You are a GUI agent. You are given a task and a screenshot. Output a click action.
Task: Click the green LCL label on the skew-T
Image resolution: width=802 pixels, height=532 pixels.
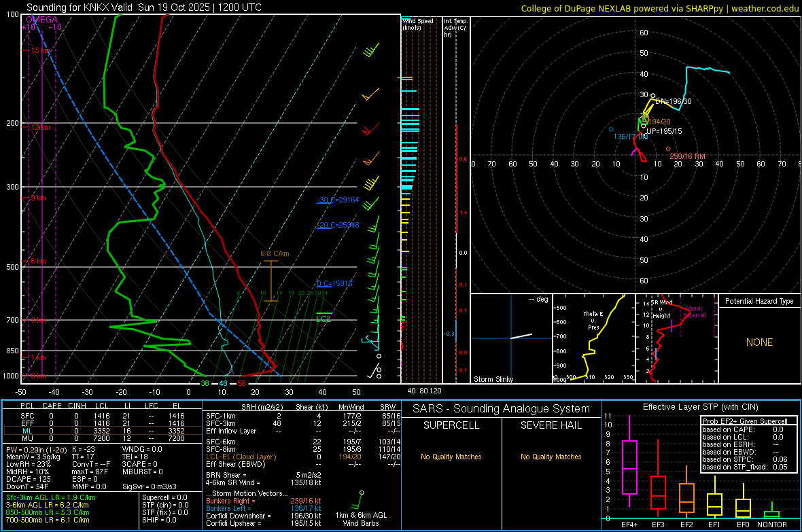[x=324, y=319]
